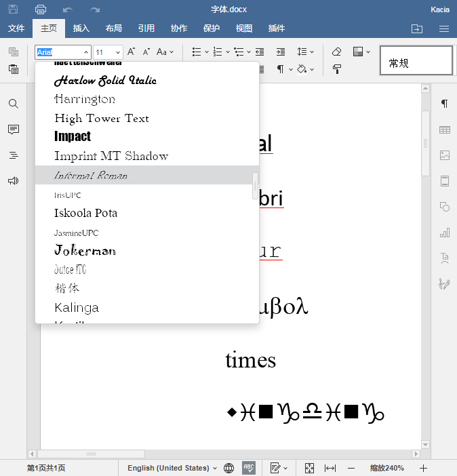This screenshot has width=457, height=476.
Task: Open the 文件 tab
Action: coord(16,28)
